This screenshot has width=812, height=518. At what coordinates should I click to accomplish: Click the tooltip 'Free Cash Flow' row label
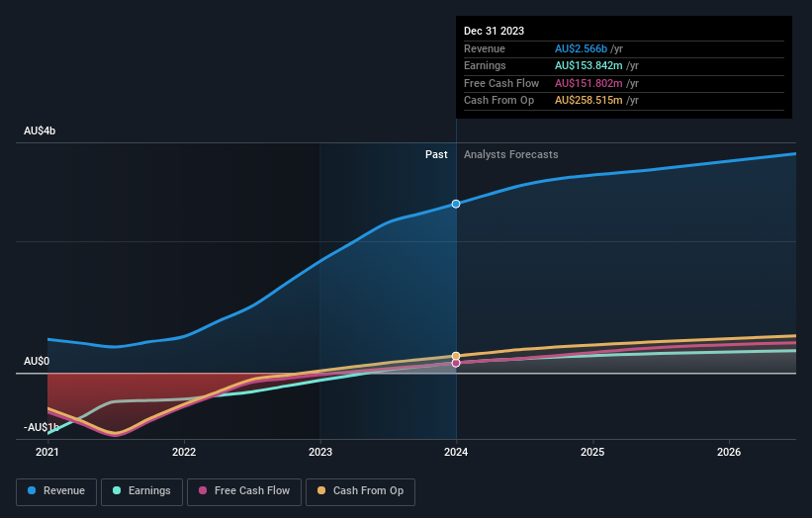tap(501, 83)
